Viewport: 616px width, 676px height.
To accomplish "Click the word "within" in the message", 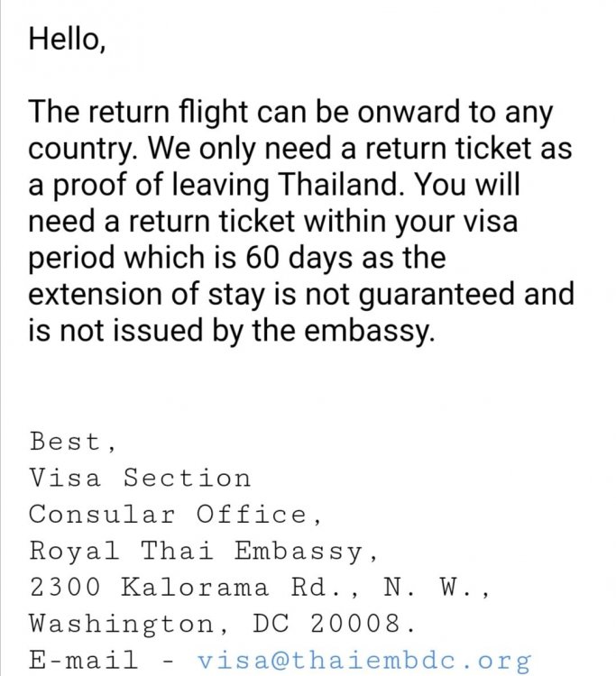I will (x=345, y=221).
